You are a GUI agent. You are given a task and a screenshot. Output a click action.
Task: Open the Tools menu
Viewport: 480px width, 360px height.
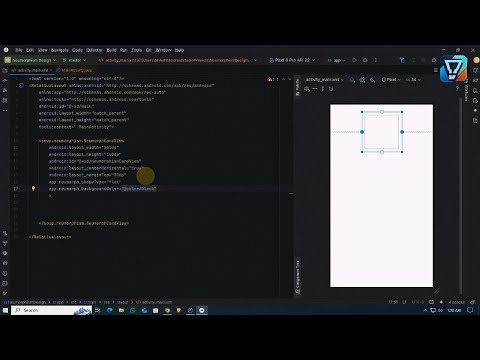pyautogui.click(x=136, y=50)
